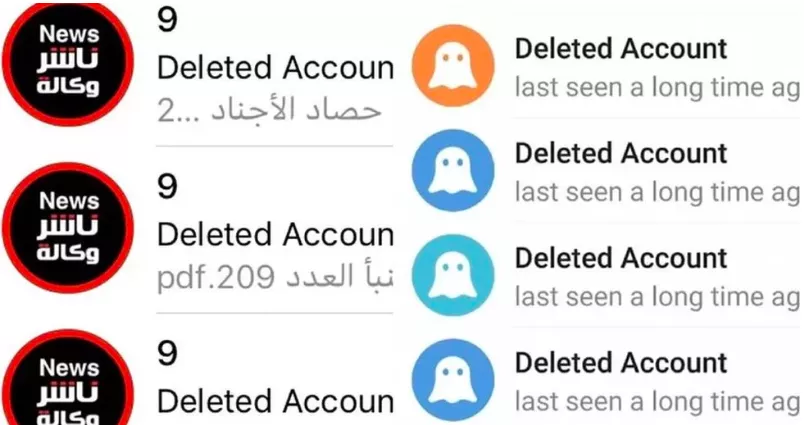804x425 pixels.
Task: Open the pdf.209 file message preview
Action: [275, 277]
